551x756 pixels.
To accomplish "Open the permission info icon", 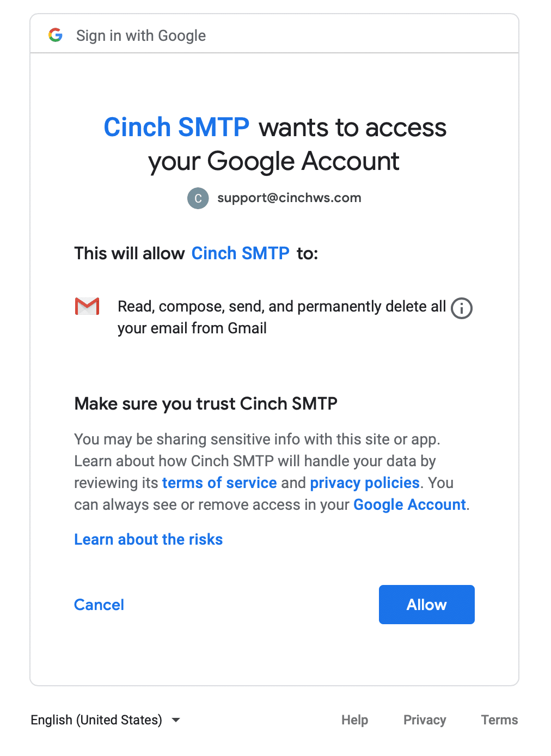I will (462, 308).
